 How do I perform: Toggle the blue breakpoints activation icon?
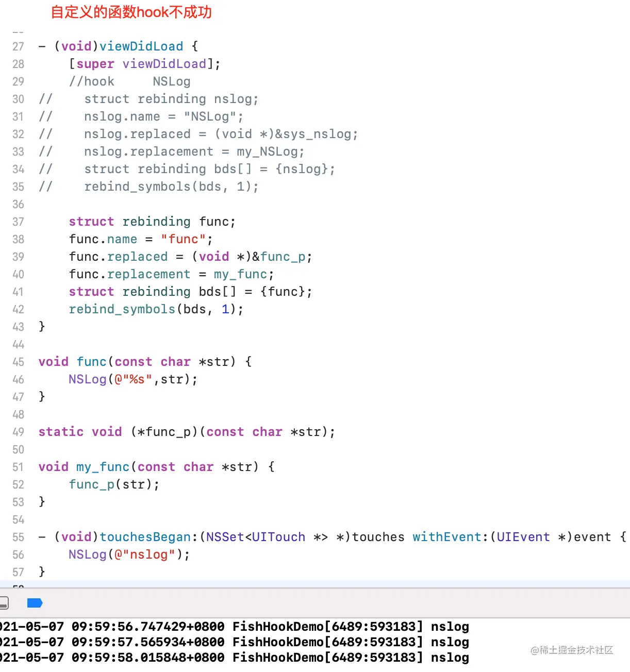35,603
